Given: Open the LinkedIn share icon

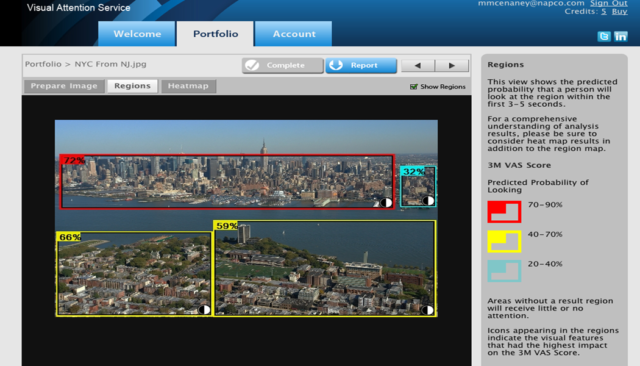Looking at the screenshot, I should (621, 37).
